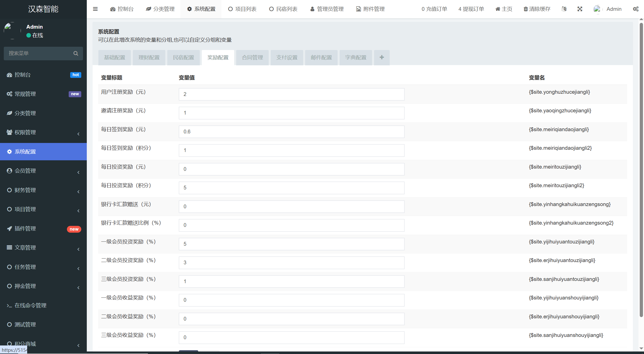Screen dimensions: 644x354
Task: Click the search magnifier icon in sidebar
Action: coord(76,53)
